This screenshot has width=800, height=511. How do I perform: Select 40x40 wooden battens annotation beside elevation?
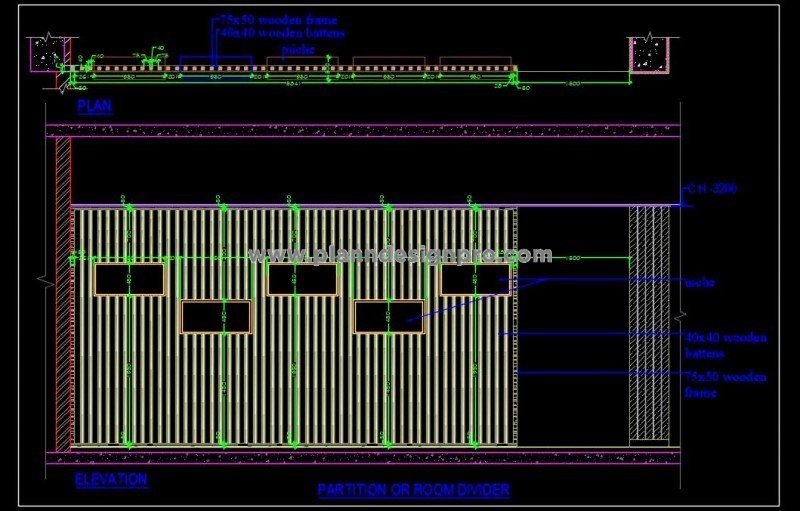tap(725, 345)
